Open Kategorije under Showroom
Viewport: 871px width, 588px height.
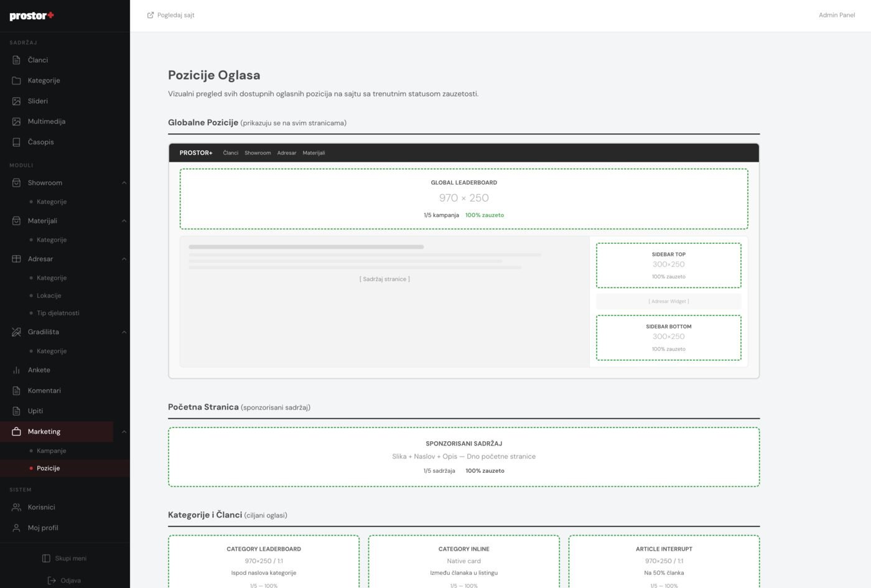coord(52,202)
